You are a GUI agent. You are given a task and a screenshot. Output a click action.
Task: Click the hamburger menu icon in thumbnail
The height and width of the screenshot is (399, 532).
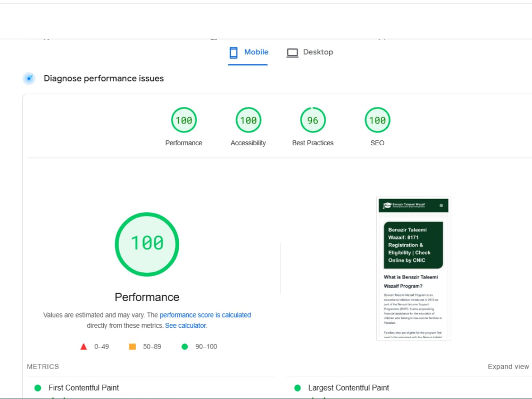pyautogui.click(x=441, y=205)
